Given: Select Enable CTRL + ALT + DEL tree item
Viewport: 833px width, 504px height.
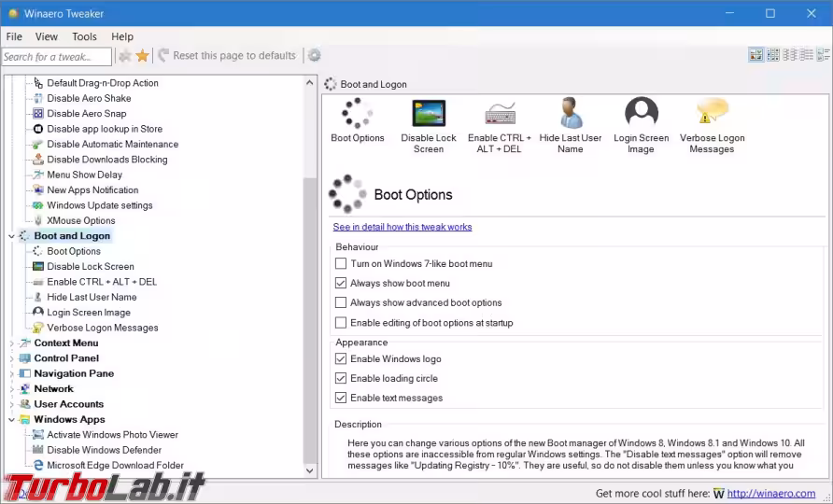Looking at the screenshot, I should 102,282.
